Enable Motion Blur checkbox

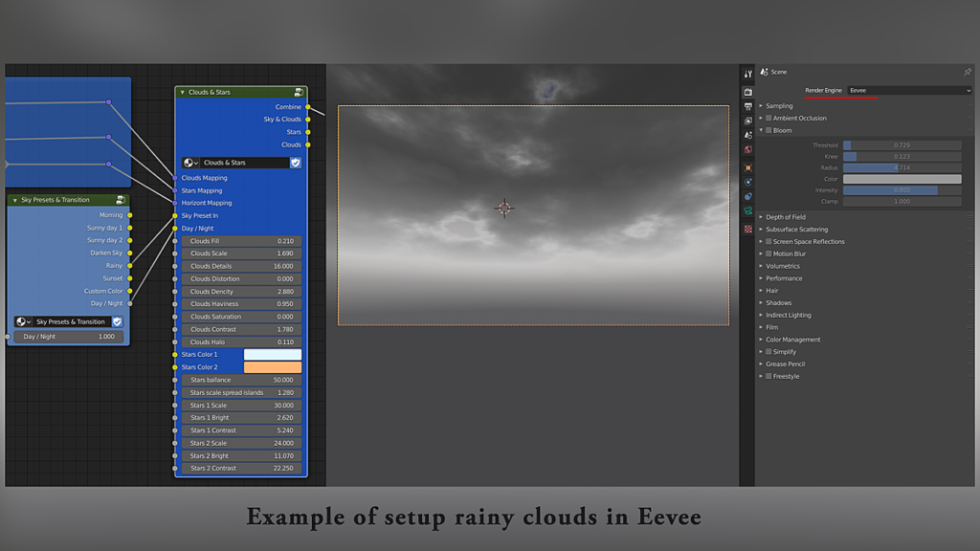[x=768, y=253]
